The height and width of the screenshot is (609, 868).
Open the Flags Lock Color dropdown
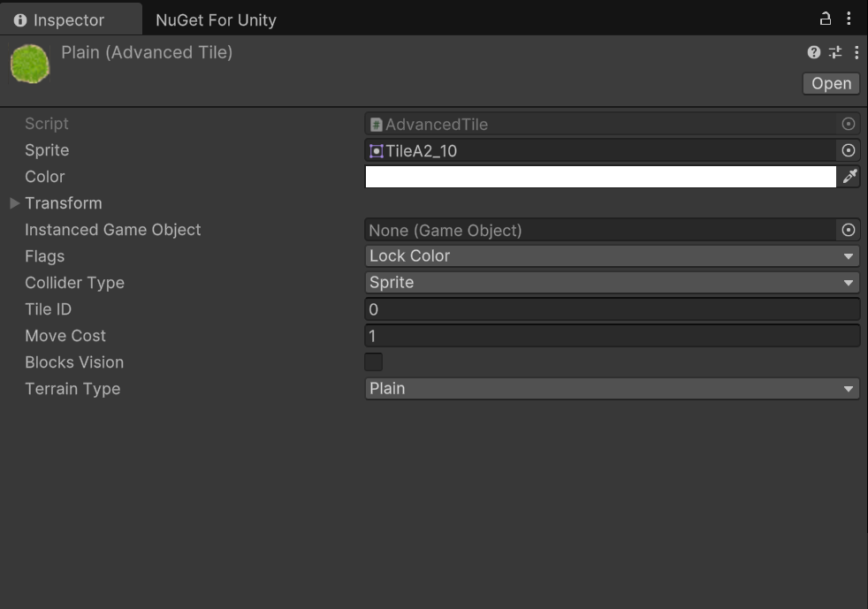tap(612, 255)
